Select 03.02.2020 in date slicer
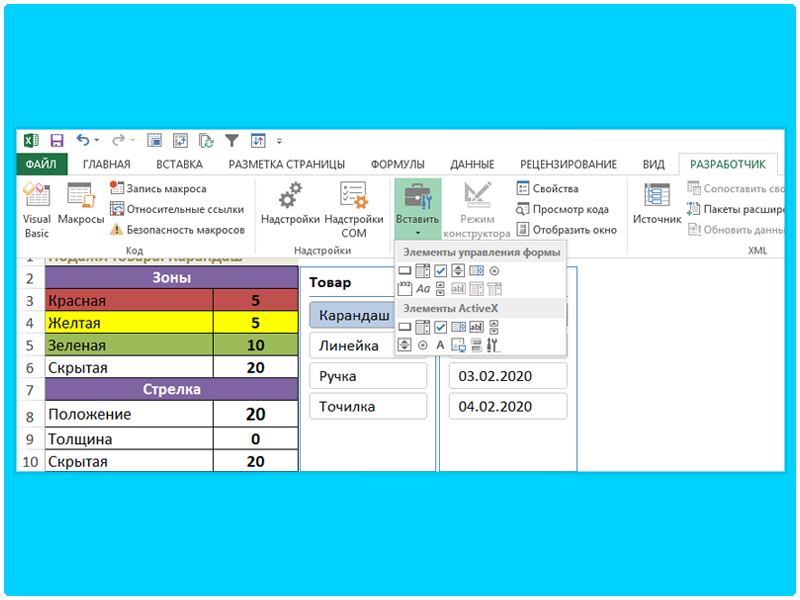 coord(508,376)
